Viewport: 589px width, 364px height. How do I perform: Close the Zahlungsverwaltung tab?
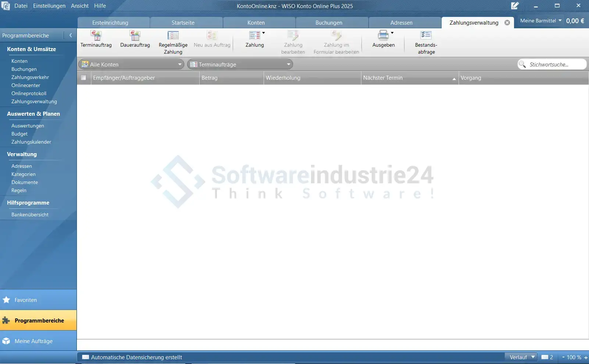click(507, 23)
